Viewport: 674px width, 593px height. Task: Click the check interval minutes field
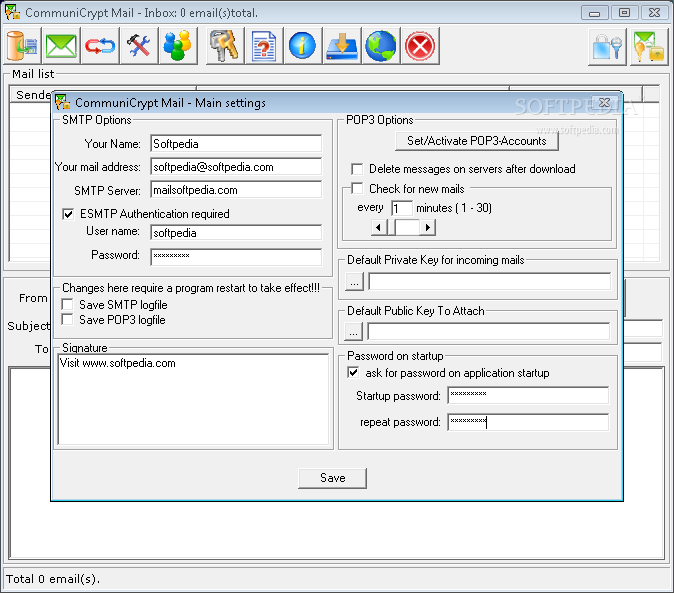pyautogui.click(x=401, y=208)
